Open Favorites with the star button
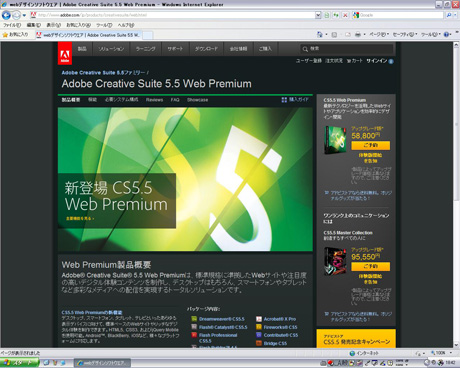 15,35
